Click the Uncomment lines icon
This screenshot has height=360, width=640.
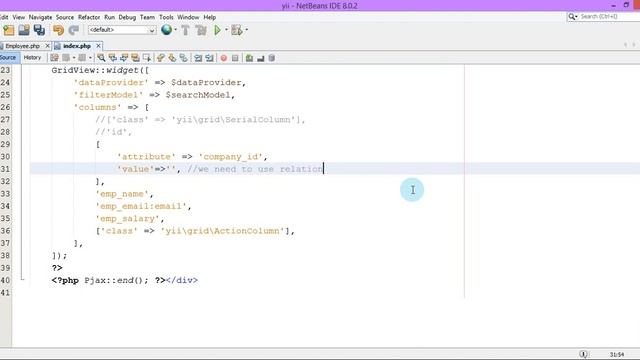(260, 58)
